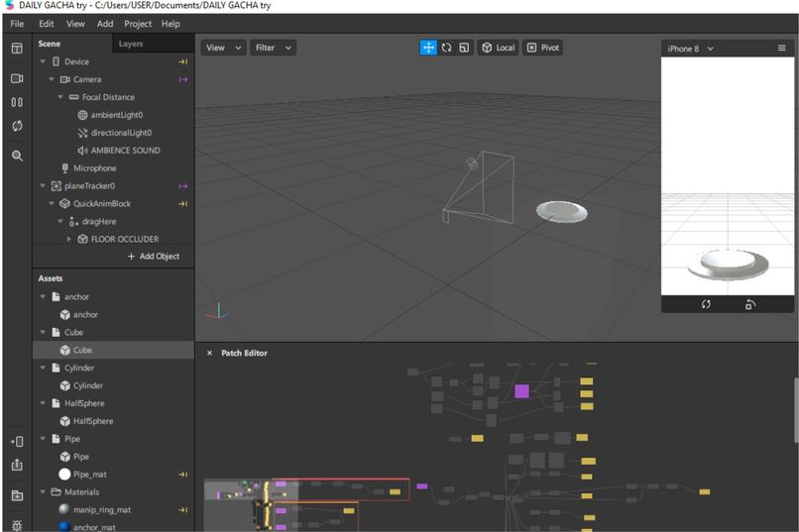799x532 pixels.
Task: Select the move translate tool in viewport toolbar
Action: tap(428, 48)
